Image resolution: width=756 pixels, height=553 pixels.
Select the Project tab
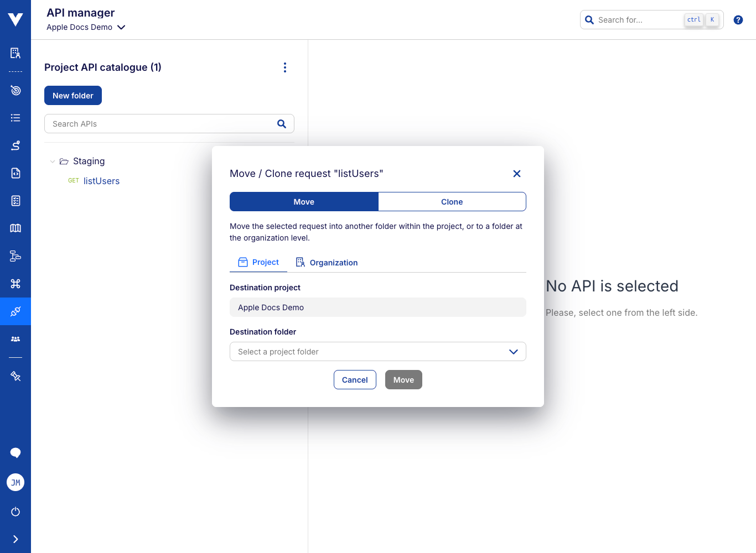[258, 262]
